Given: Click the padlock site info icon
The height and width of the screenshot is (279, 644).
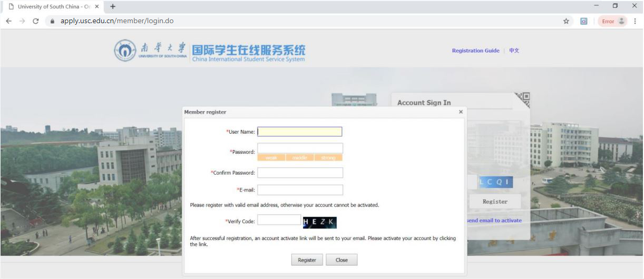Looking at the screenshot, I should (52, 22).
